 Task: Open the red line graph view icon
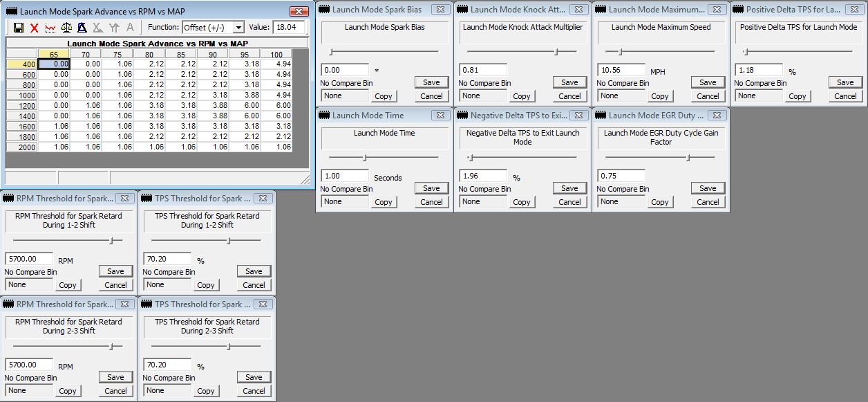(x=50, y=28)
